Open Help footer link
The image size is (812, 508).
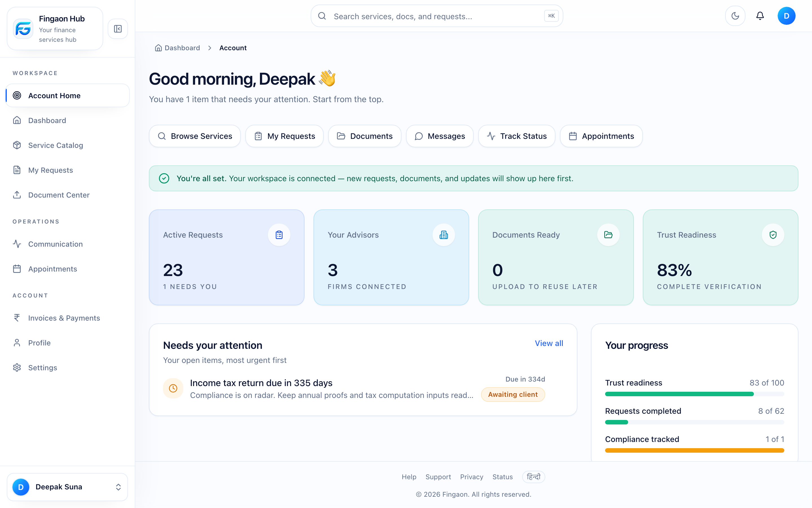[409, 477]
